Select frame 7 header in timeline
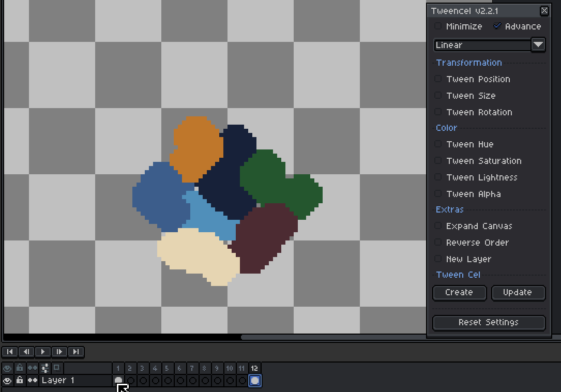Screen dimensions: 561x392 tap(192, 368)
